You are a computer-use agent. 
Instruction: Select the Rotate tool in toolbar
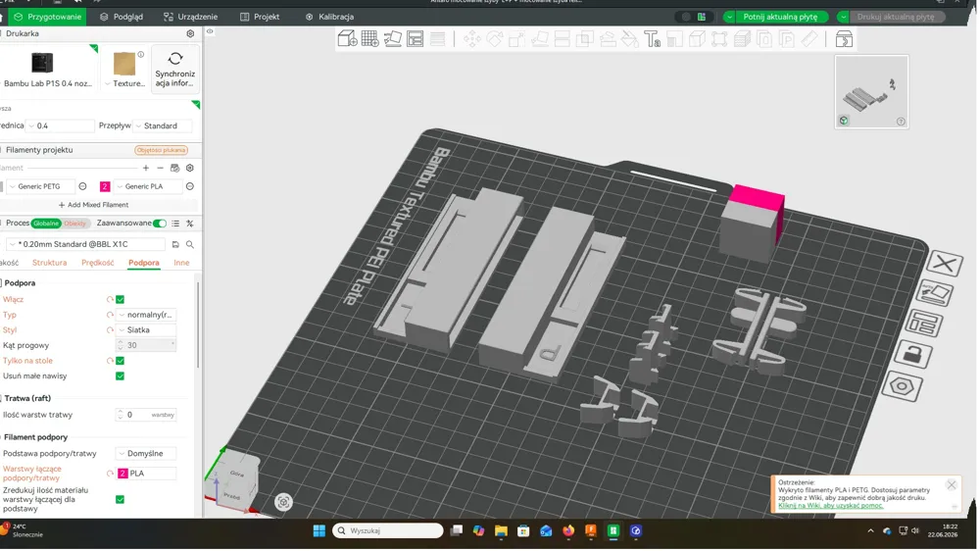[494, 39]
